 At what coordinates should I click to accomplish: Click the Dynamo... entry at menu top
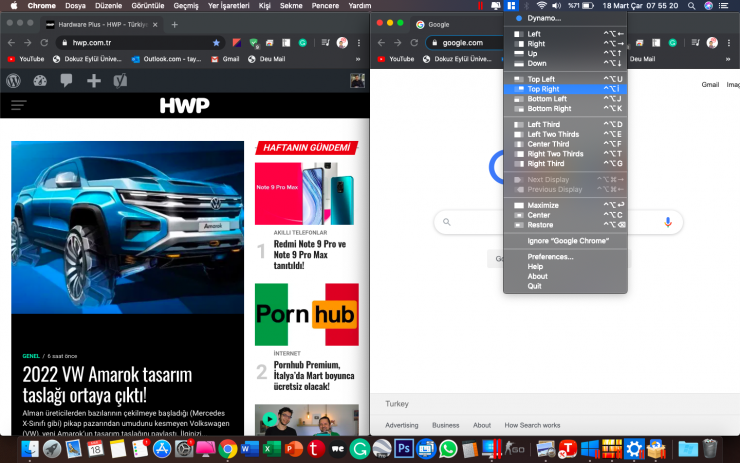[565, 18]
